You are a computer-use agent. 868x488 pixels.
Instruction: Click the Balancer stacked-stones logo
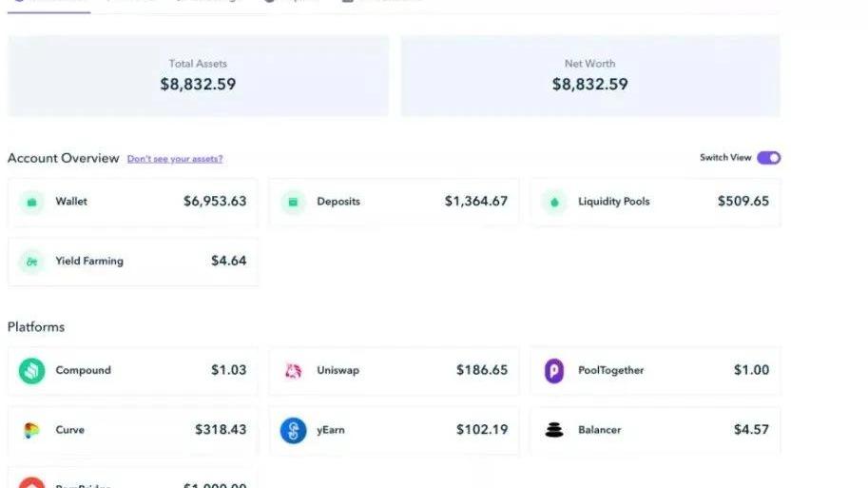click(554, 430)
